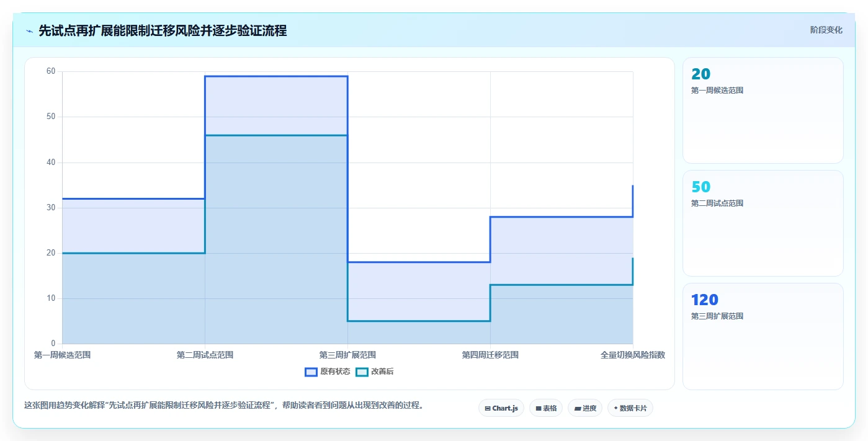This screenshot has width=868, height=441.
Task: Click the teal 改善后 legend color box
Action: coord(362,372)
